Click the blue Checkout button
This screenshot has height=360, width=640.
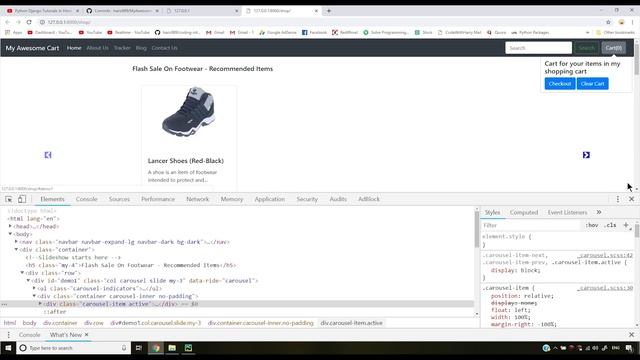pyautogui.click(x=560, y=84)
